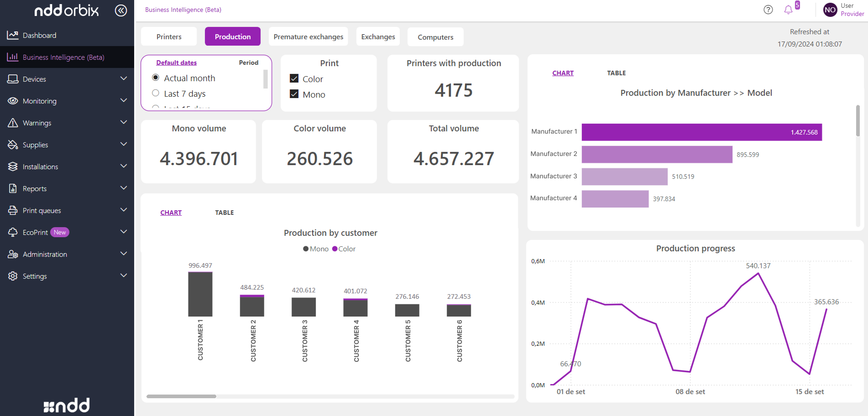This screenshot has height=416, width=868.
Task: Open notifications bell icon
Action: coord(788,10)
